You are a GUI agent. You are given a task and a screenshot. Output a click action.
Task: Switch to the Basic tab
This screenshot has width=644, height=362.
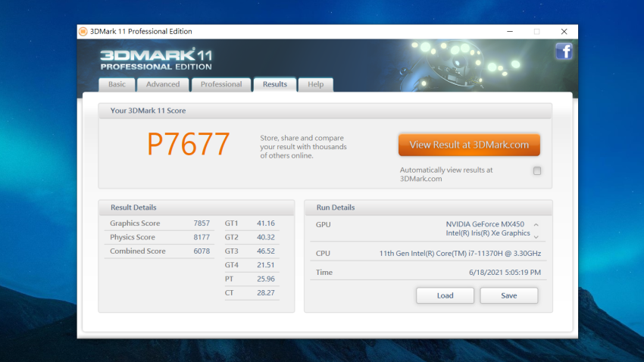117,84
